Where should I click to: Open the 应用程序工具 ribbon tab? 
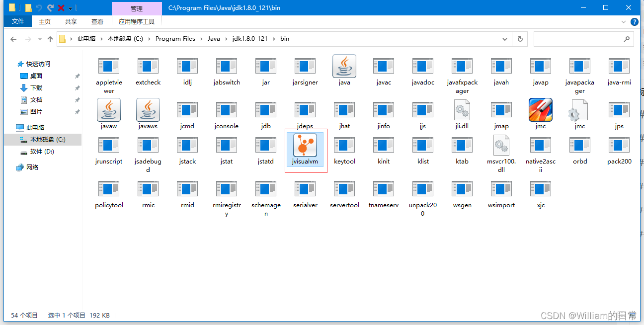coord(137,21)
